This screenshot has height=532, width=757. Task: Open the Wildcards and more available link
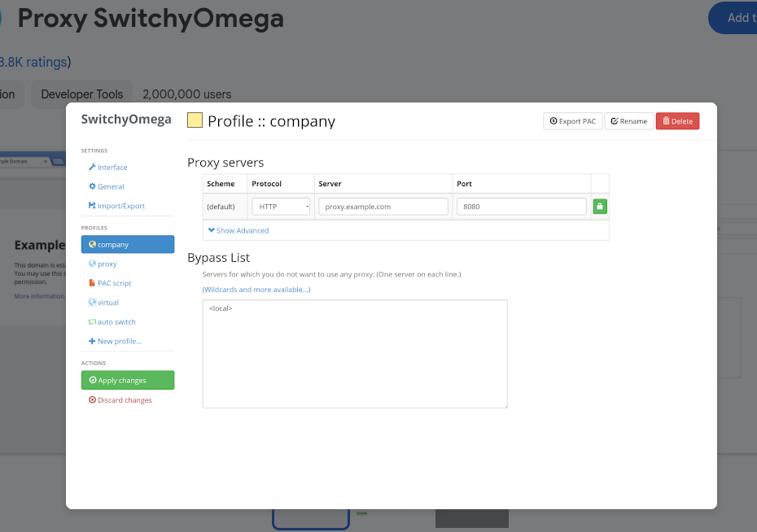pyautogui.click(x=256, y=290)
